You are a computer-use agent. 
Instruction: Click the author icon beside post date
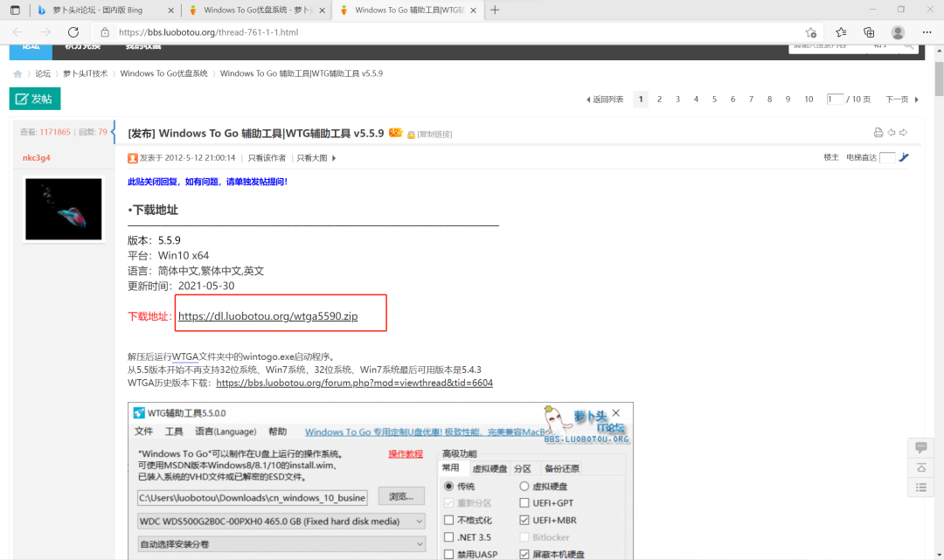pos(133,158)
